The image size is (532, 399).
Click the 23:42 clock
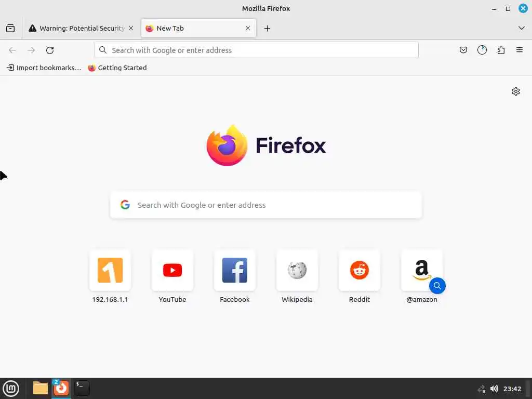512,389
